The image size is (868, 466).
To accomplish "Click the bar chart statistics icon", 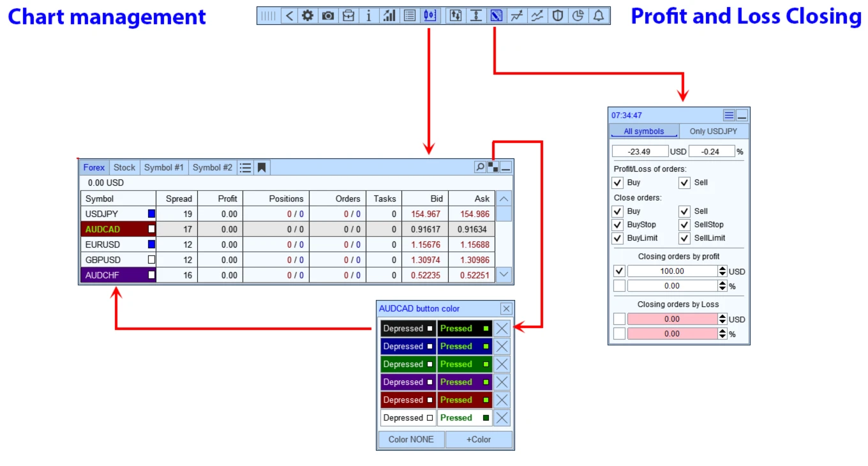I will [x=389, y=15].
